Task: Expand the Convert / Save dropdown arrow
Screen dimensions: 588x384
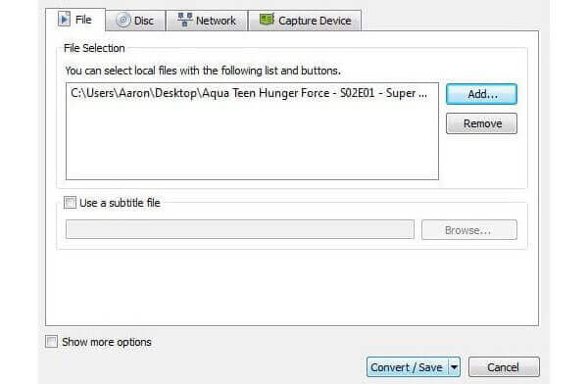Action: pos(454,367)
